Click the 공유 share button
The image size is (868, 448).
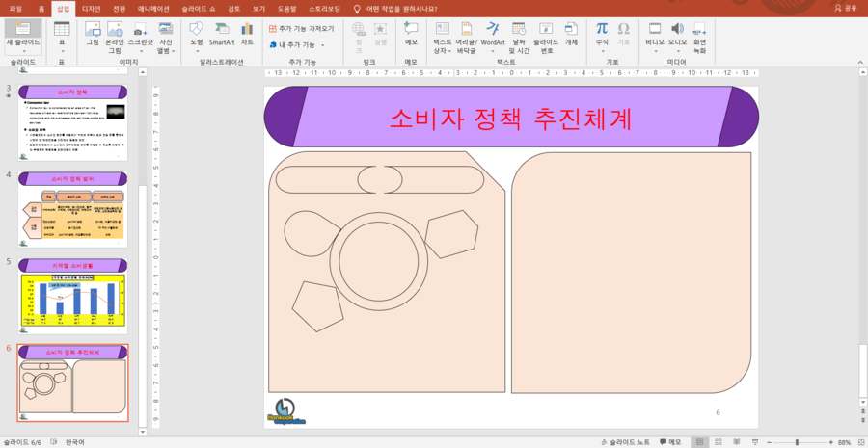(845, 9)
